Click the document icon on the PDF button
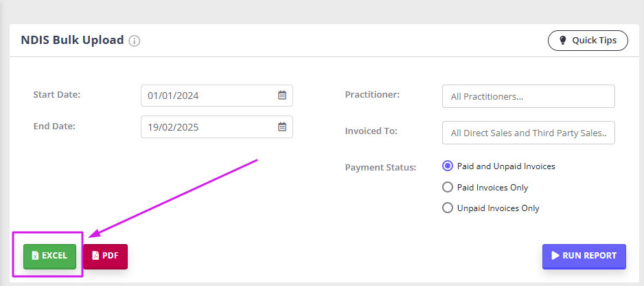Viewport: 644px width, 286px height. pyautogui.click(x=95, y=256)
